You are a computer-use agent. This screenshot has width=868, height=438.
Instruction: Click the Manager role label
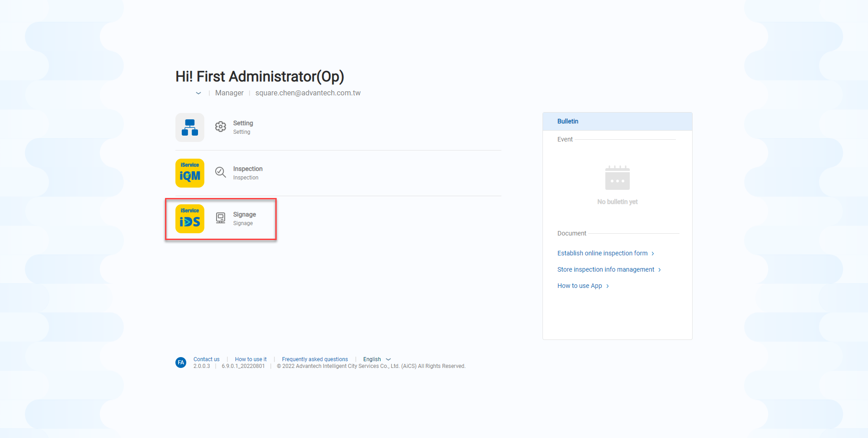(229, 93)
